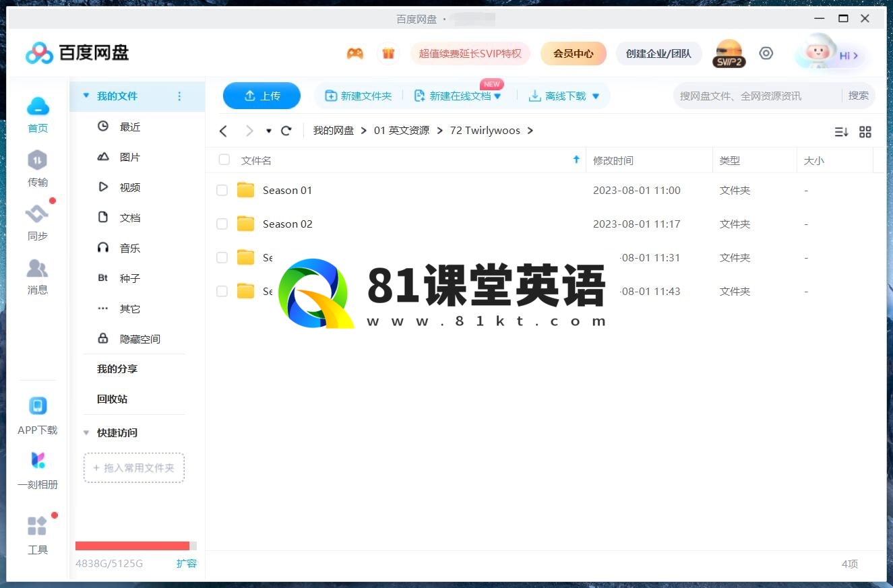The height and width of the screenshot is (588, 893).
Task: Click 新建文件夹 new folder button
Action: tap(359, 96)
